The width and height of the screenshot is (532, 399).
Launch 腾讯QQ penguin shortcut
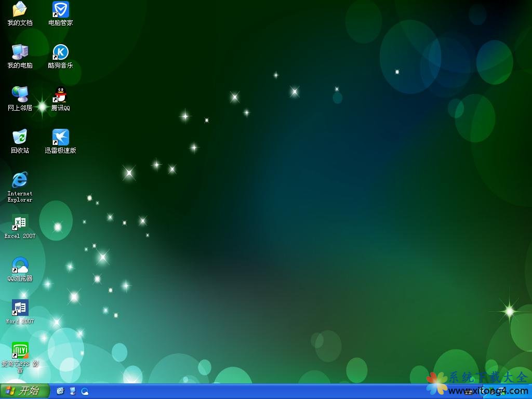[x=61, y=95]
